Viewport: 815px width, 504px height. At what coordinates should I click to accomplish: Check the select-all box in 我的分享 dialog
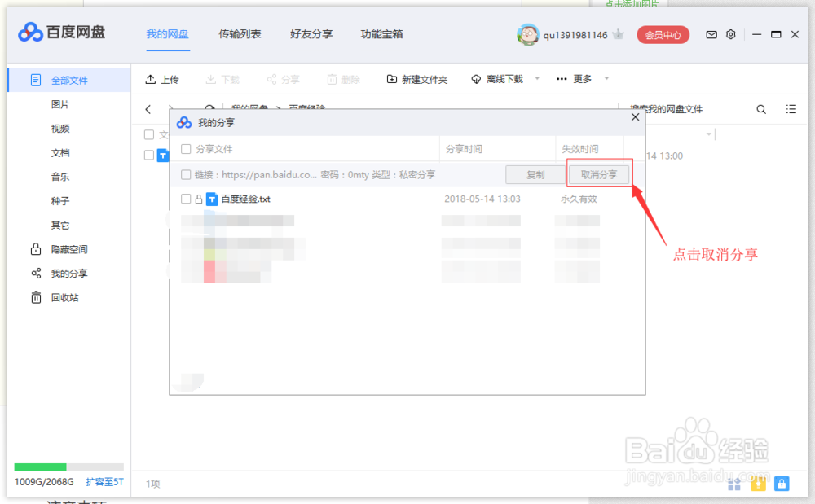[x=185, y=151]
